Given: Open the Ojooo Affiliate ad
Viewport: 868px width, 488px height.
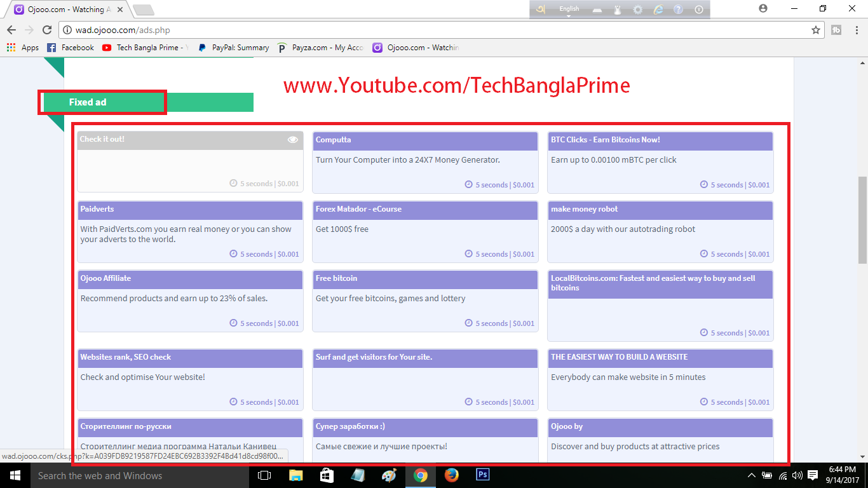Looking at the screenshot, I should pyautogui.click(x=190, y=301).
